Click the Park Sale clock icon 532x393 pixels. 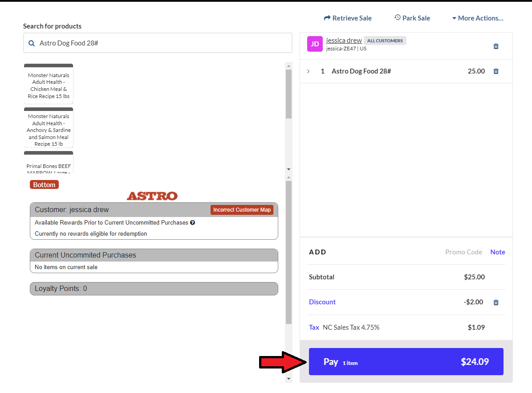[398, 18]
